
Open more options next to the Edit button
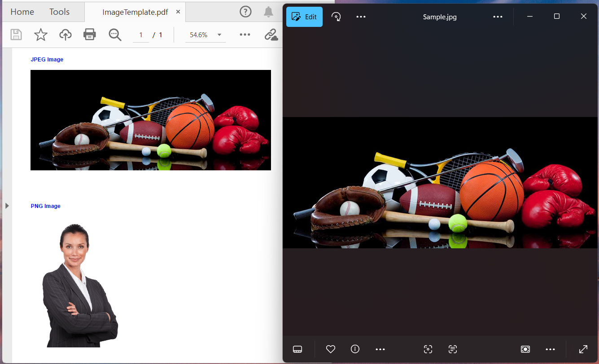click(x=361, y=16)
